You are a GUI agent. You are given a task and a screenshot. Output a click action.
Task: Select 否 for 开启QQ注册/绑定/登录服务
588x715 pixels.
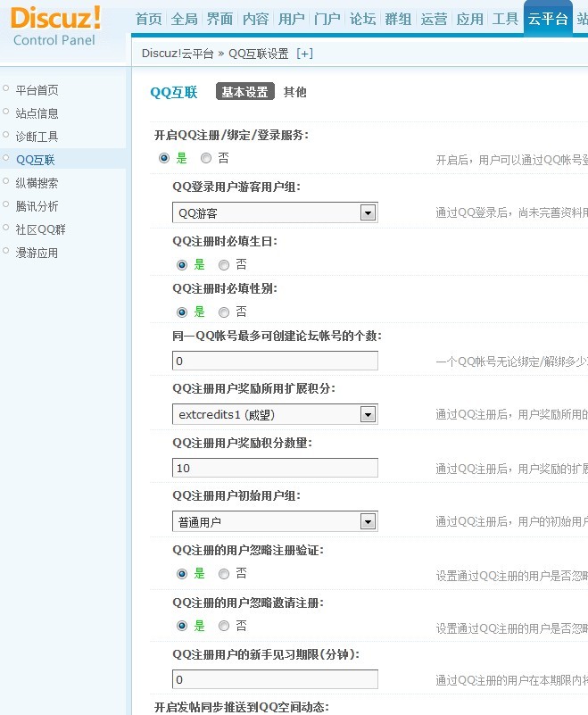tap(206, 158)
